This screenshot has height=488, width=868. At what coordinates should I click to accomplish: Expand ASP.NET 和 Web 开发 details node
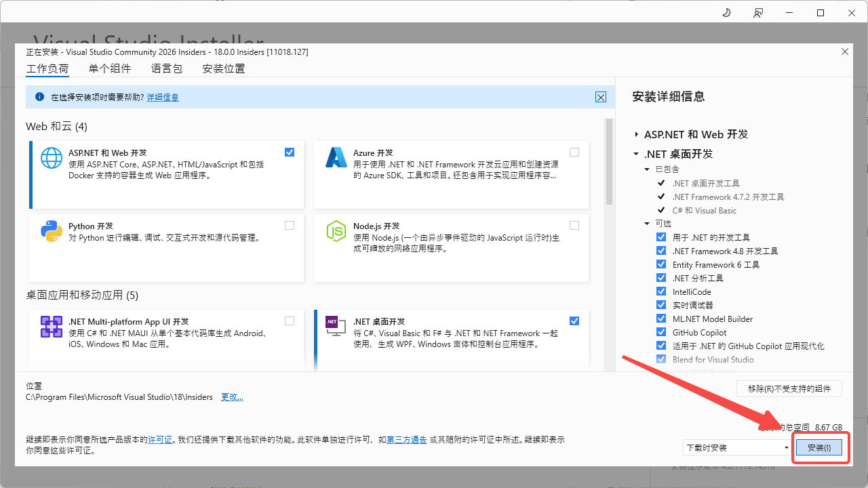[x=636, y=134]
